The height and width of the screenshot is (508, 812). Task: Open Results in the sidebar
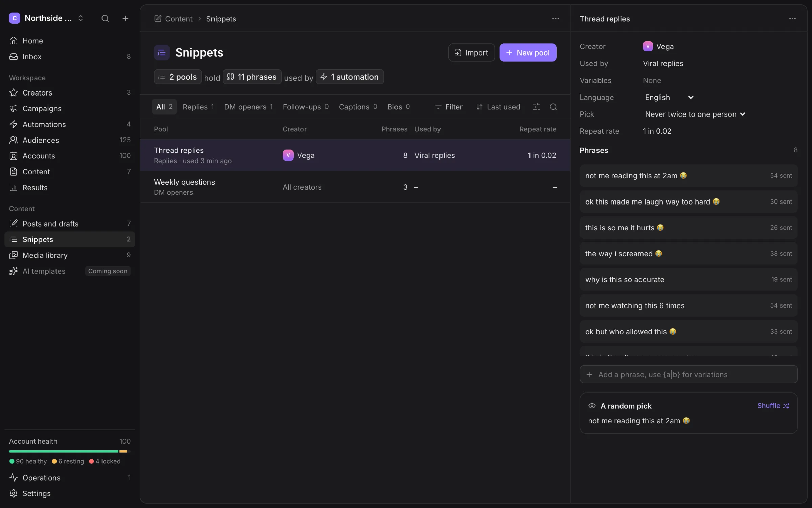point(70,188)
